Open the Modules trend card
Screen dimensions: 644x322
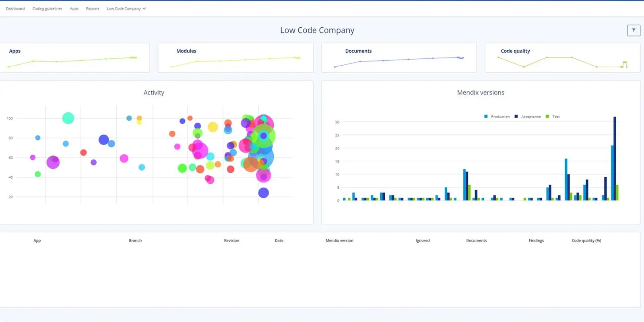(x=235, y=58)
